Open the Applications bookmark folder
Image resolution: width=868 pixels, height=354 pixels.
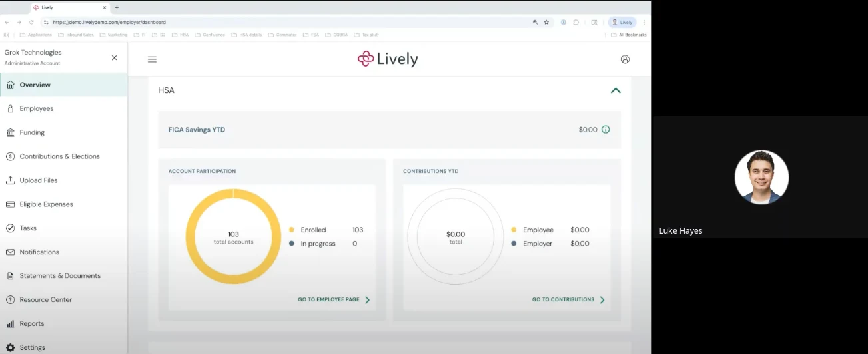pos(36,35)
